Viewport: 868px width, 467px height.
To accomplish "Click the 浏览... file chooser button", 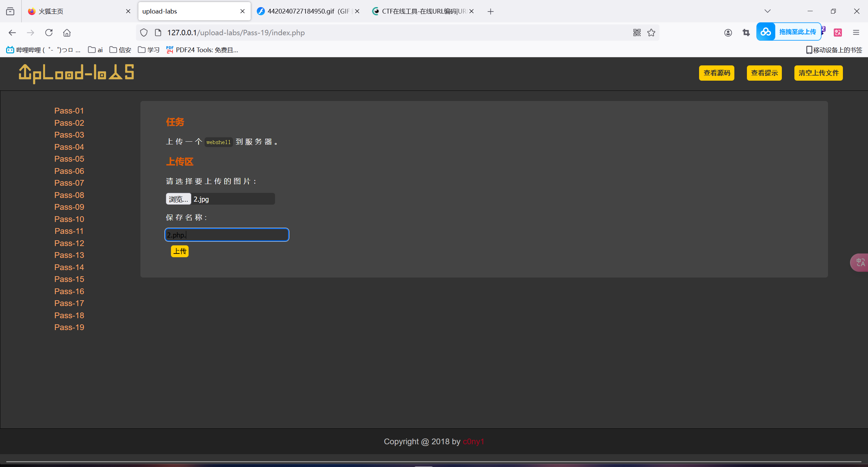I will pos(178,199).
